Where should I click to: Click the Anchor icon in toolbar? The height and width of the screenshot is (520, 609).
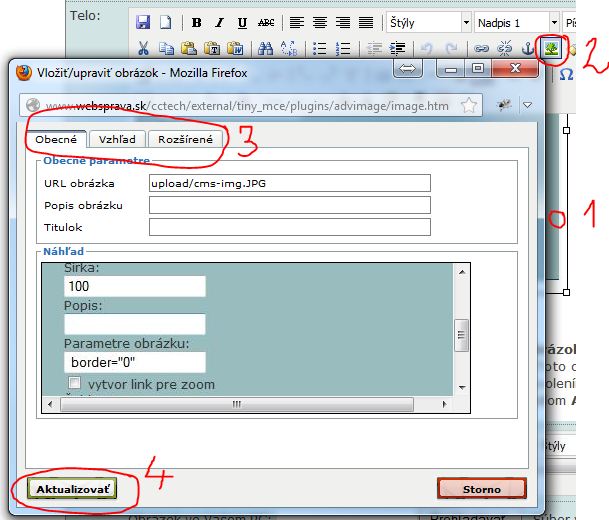click(527, 49)
